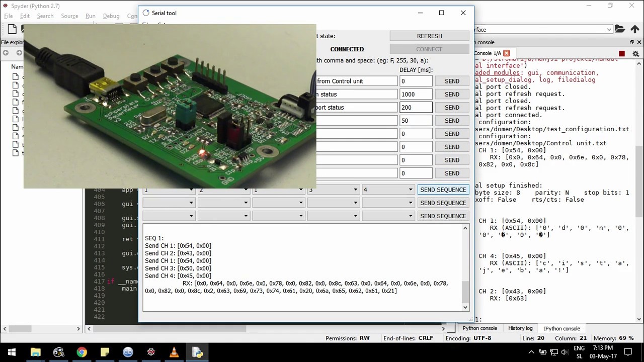This screenshot has width=644, height=362.
Task: Click the forward arrow in Spyder File explorer
Action: click(x=19, y=53)
